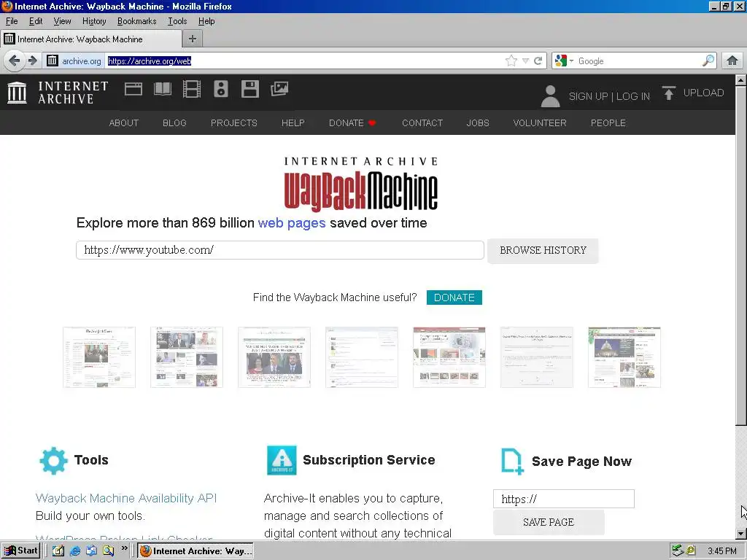Open the Edit menu
The height and width of the screenshot is (560, 747).
pos(36,21)
